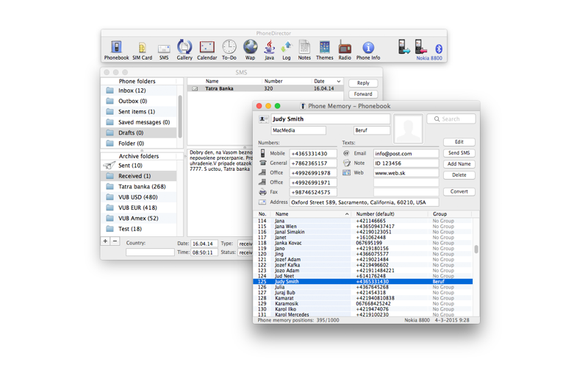Click the Edit button in Phonebook
Image resolution: width=588 pixels, height=368 pixels.
click(459, 142)
